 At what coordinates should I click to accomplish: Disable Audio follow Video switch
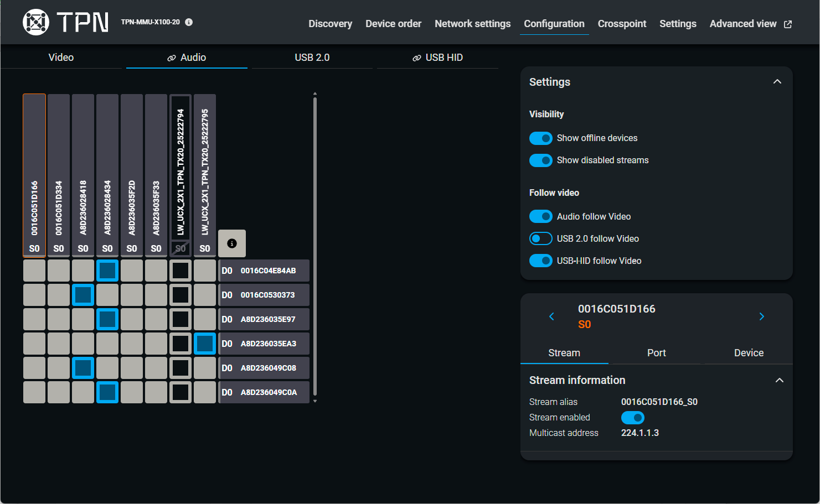pyautogui.click(x=540, y=216)
